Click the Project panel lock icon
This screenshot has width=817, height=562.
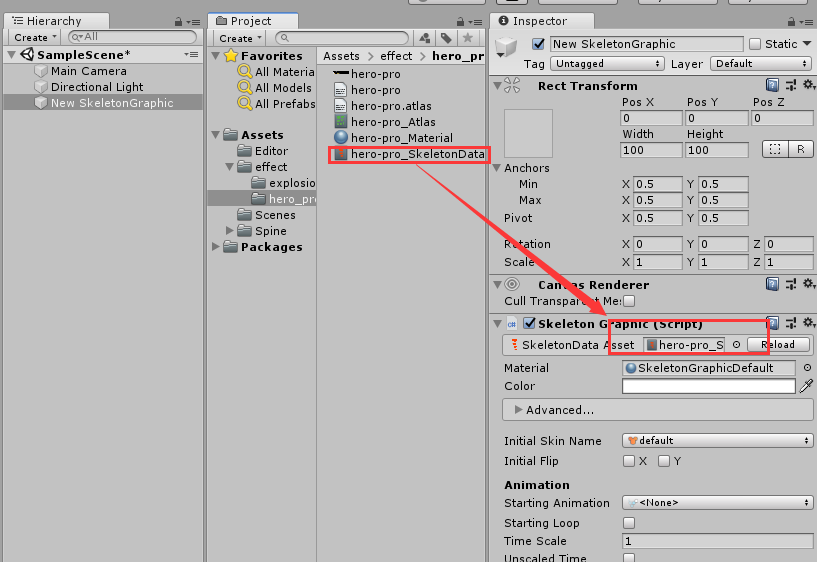pyautogui.click(x=460, y=22)
